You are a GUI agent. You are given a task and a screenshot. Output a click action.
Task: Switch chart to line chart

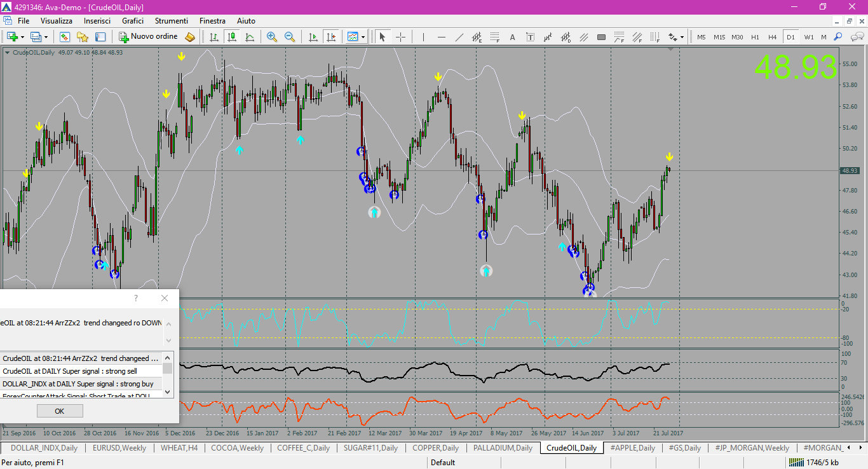click(x=250, y=37)
